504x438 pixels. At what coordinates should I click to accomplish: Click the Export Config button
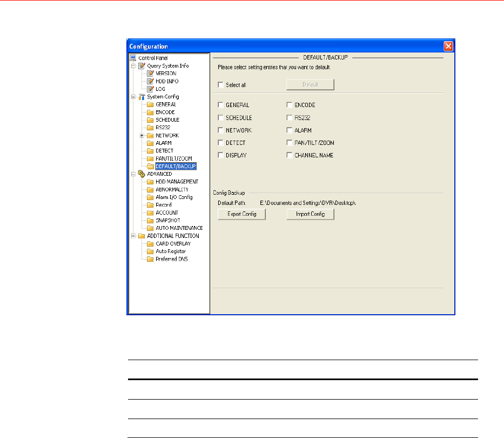pos(241,214)
